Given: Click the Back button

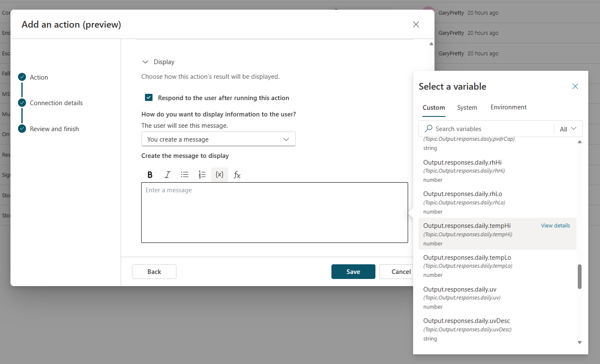Looking at the screenshot, I should pos(154,271).
